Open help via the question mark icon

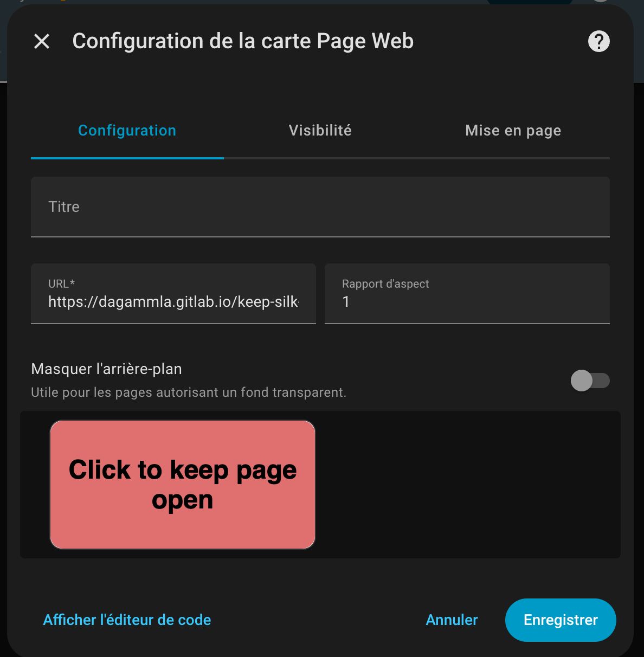598,41
